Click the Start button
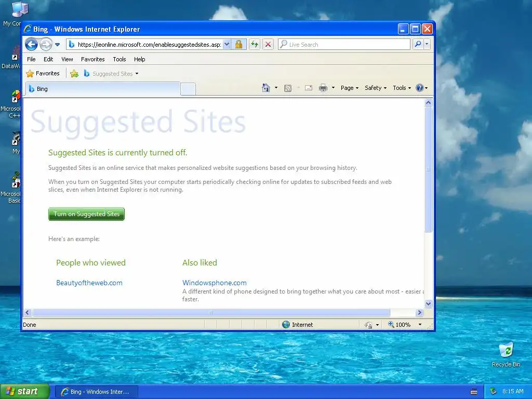This screenshot has height=399, width=532. click(x=24, y=392)
